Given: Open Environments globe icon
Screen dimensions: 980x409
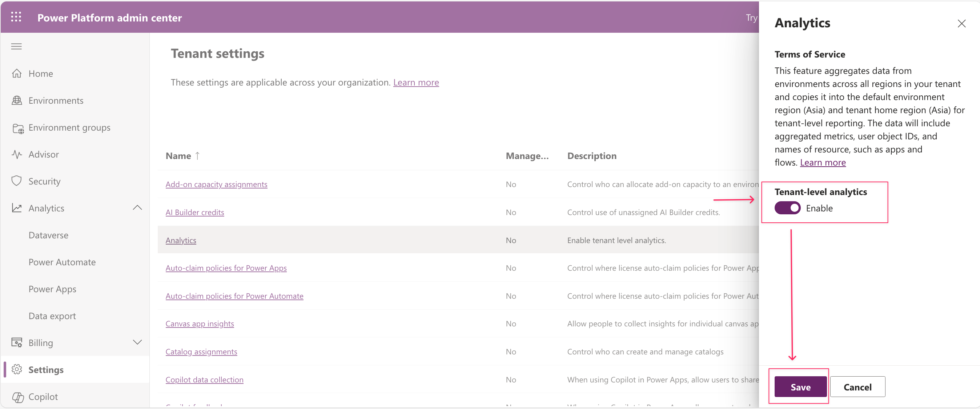Looking at the screenshot, I should pos(17,100).
